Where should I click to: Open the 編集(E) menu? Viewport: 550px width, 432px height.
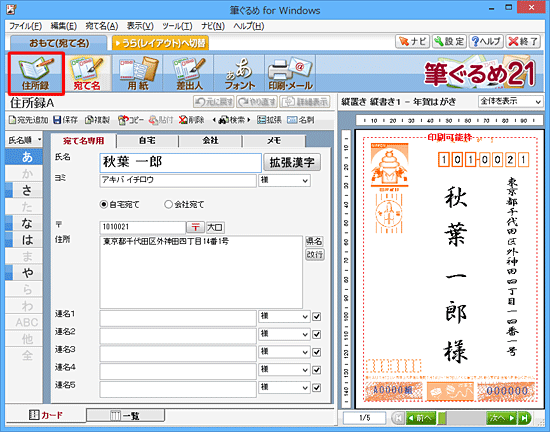pos(63,26)
